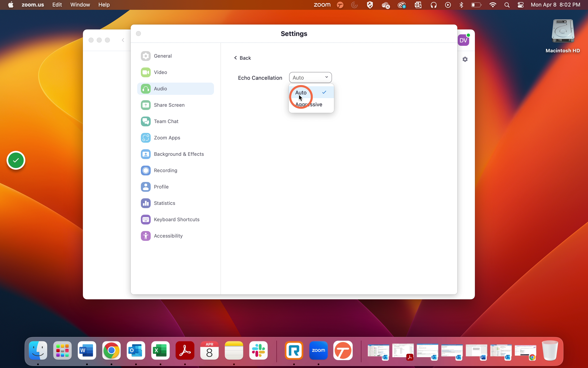Click the date and time in menu bar

pos(556,5)
